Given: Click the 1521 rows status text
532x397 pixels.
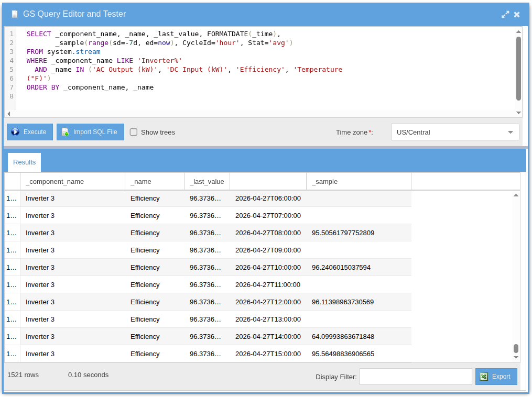Looking at the screenshot, I should 23,375.
